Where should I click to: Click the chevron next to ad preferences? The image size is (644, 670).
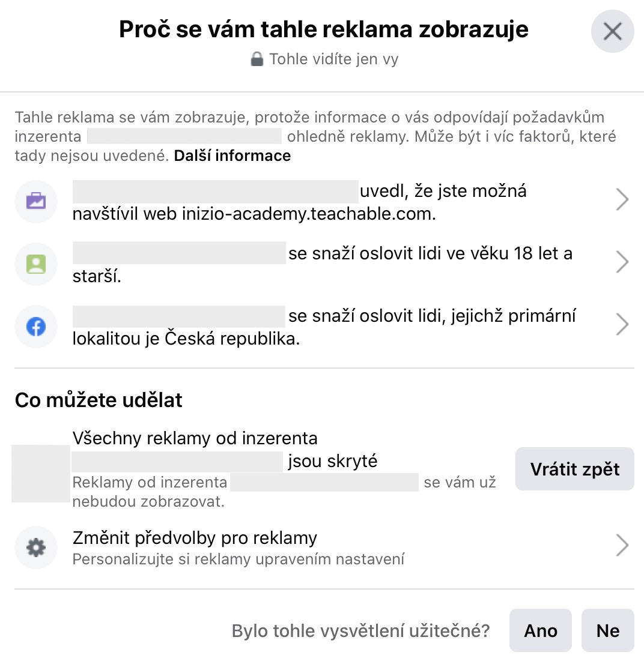(x=622, y=546)
